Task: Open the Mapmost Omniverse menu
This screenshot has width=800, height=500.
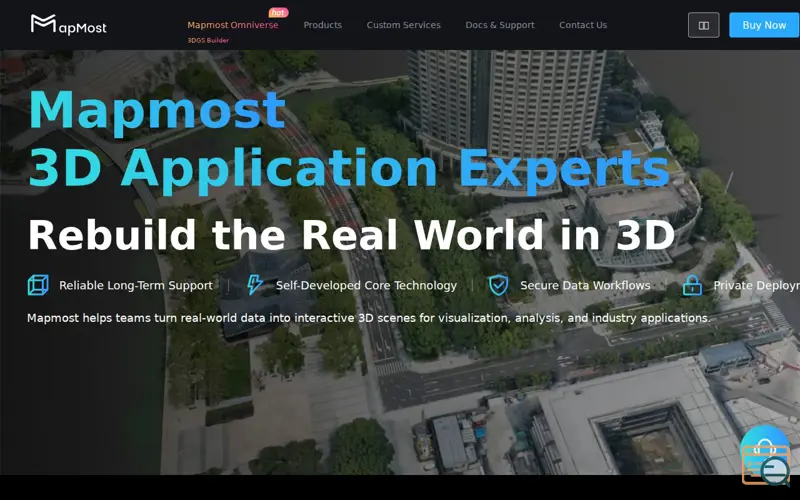Action: (x=233, y=25)
